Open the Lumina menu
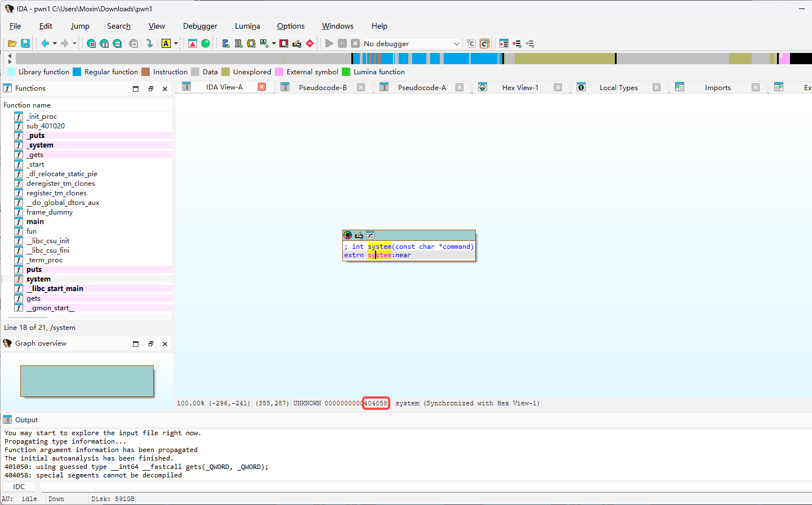Screen dimensions: 812x505 (247, 26)
